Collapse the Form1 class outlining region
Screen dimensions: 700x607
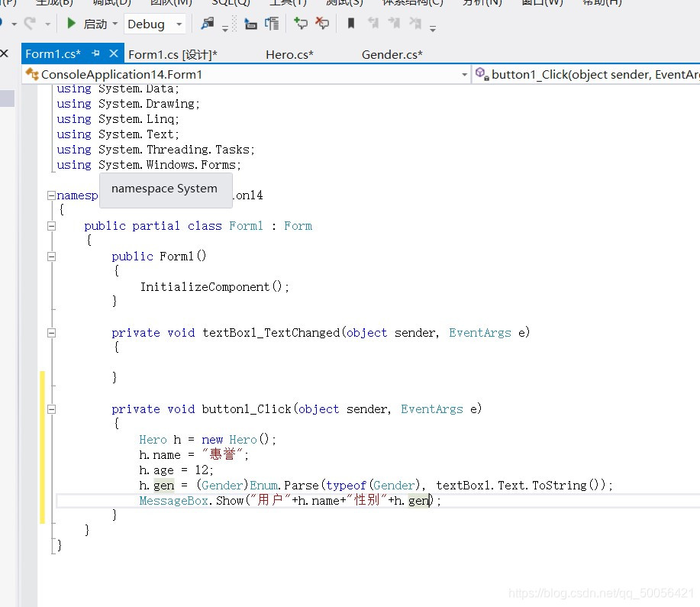click(51, 226)
